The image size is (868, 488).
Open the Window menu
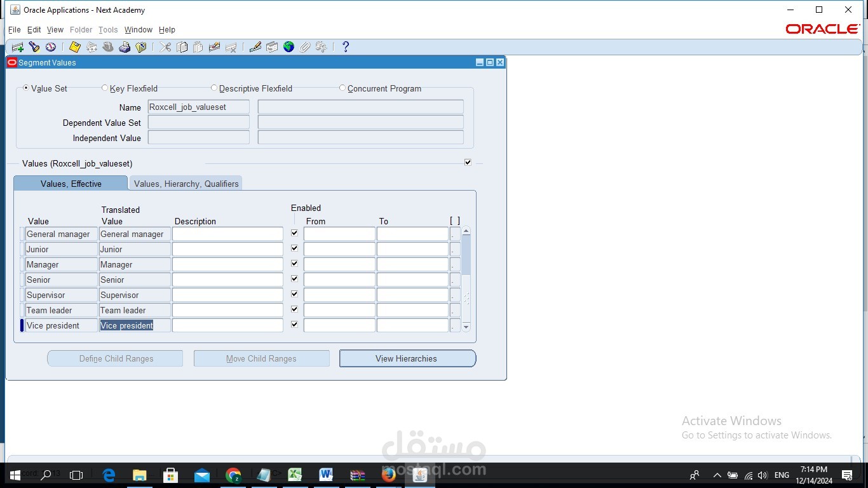pos(139,30)
